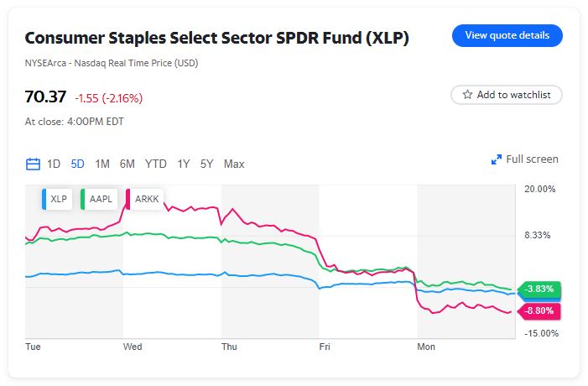Click the green -3.83% value label
The width and height of the screenshot is (588, 386).
[540, 289]
